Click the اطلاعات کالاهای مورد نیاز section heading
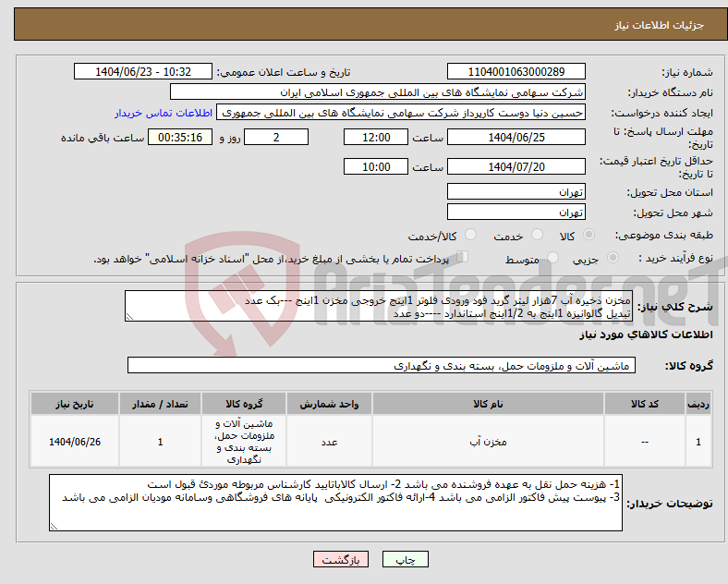 [646, 335]
